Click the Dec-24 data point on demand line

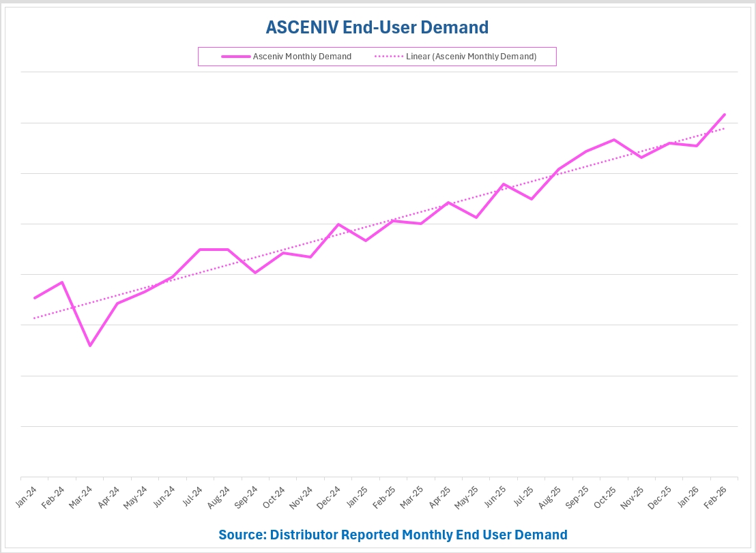tap(338, 224)
